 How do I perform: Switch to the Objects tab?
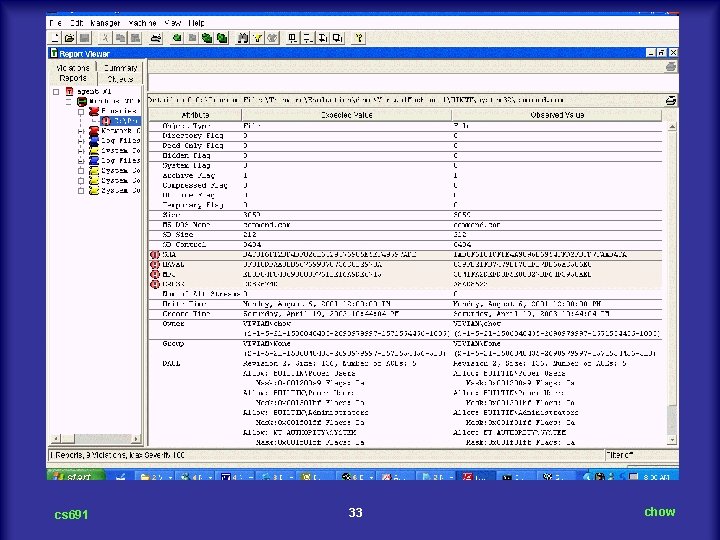[x=121, y=78]
